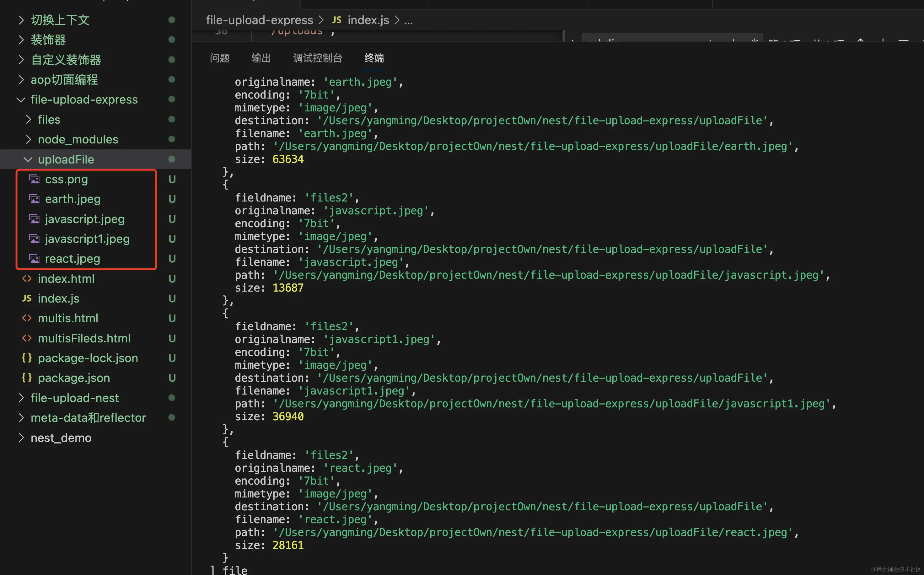The width and height of the screenshot is (924, 575).
Task: Click the JS icon in the breadcrumb
Action: point(336,20)
